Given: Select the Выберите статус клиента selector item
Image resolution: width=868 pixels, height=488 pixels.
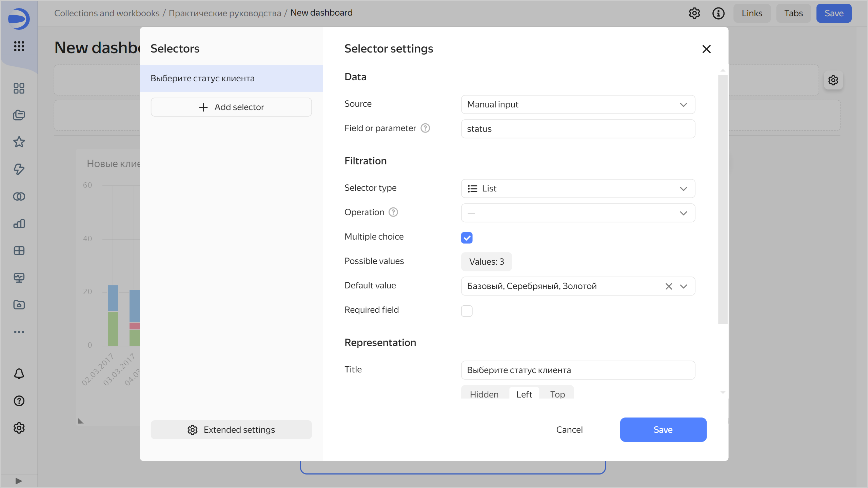Looking at the screenshot, I should [231, 78].
